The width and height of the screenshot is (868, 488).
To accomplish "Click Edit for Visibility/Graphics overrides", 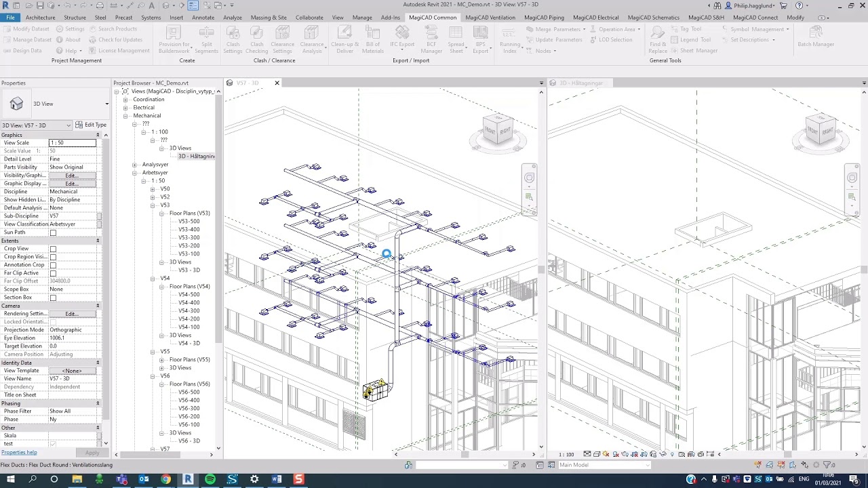I will pyautogui.click(x=71, y=176).
